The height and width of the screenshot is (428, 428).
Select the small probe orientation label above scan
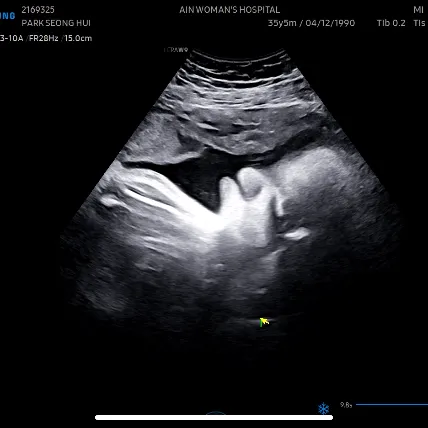(176, 50)
